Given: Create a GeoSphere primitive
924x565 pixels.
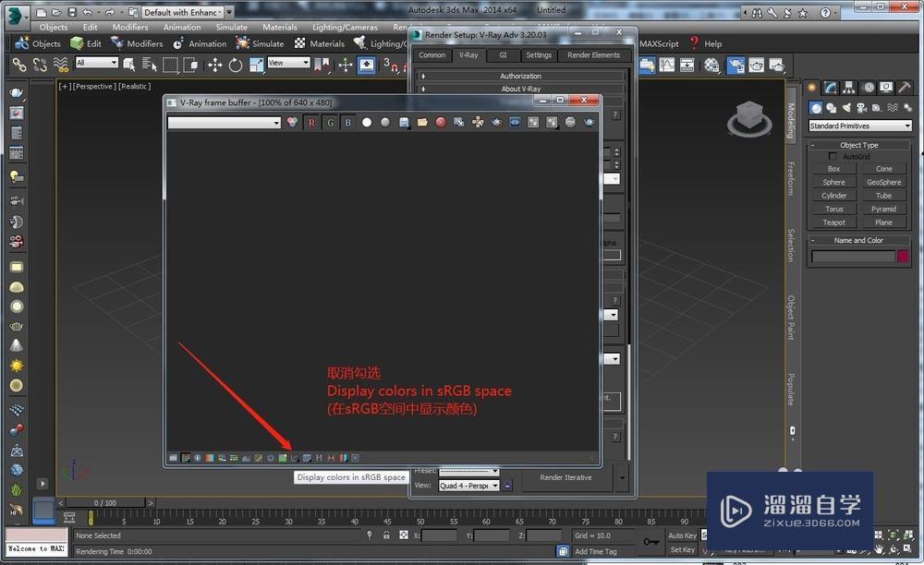Looking at the screenshot, I should point(883,183).
